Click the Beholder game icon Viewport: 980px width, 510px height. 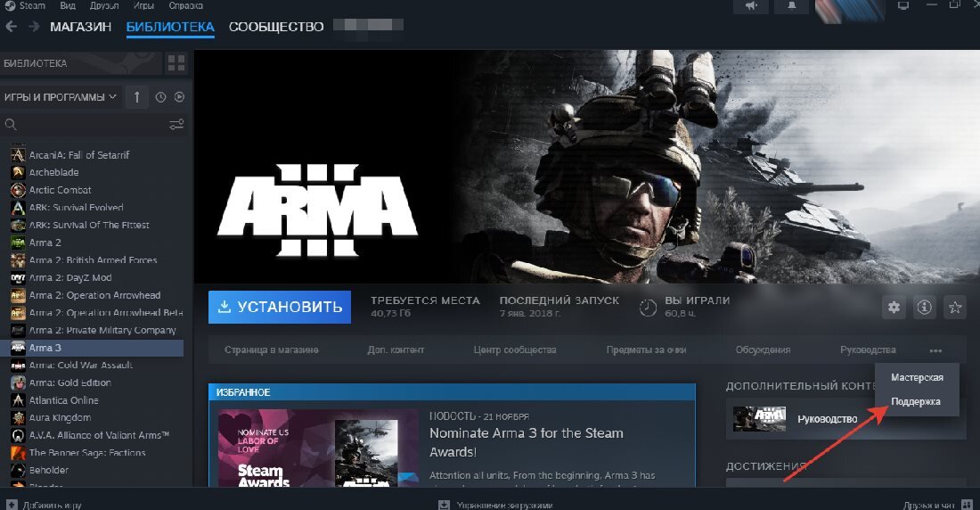[18, 470]
